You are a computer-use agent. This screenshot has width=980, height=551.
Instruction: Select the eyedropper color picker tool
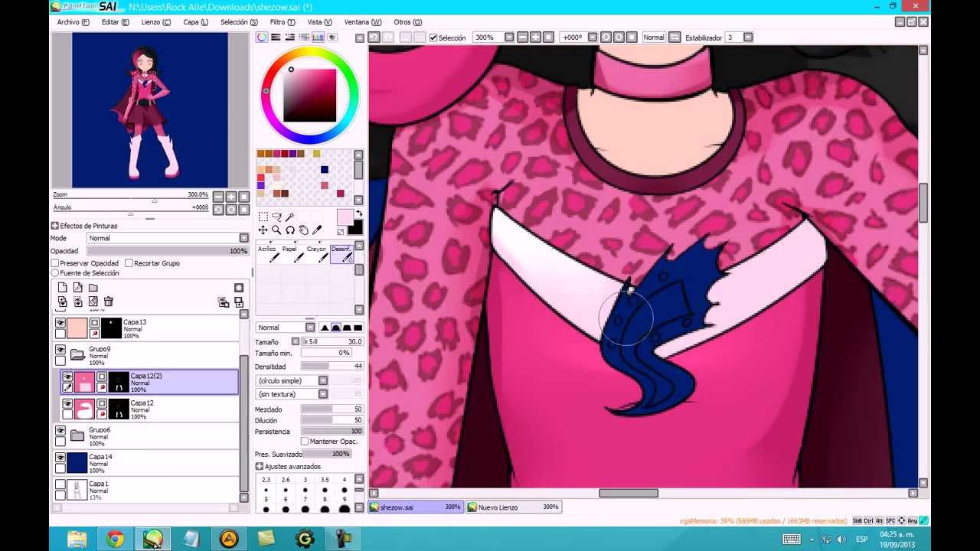[x=317, y=230]
